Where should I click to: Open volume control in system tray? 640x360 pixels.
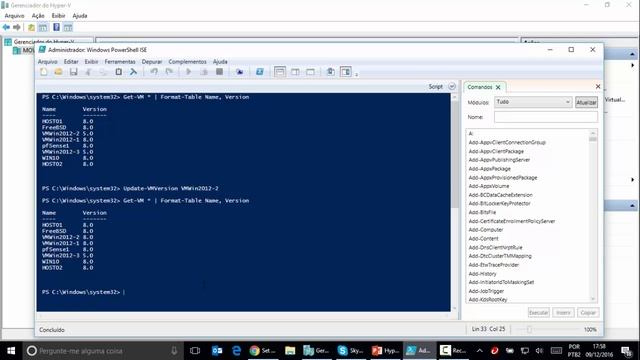tap(539, 351)
